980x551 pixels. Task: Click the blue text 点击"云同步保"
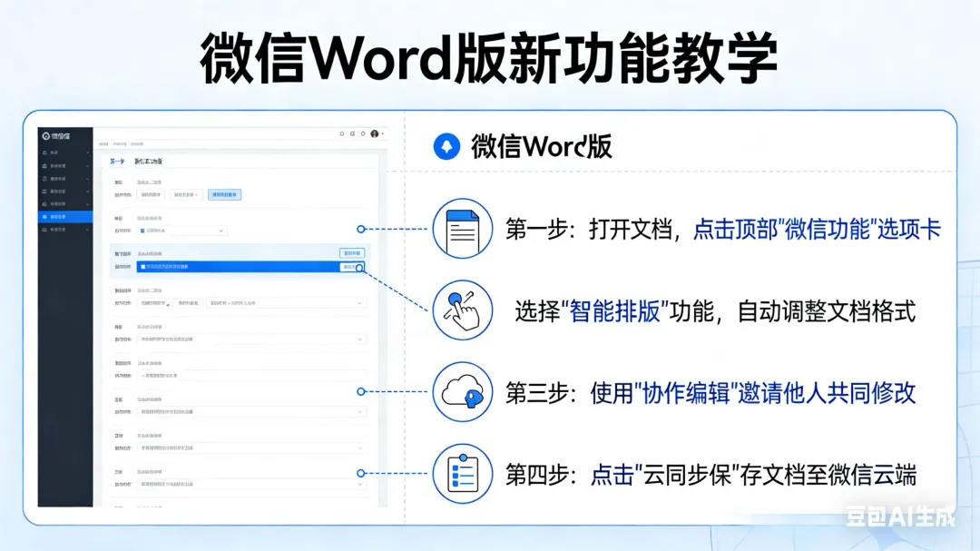665,476
